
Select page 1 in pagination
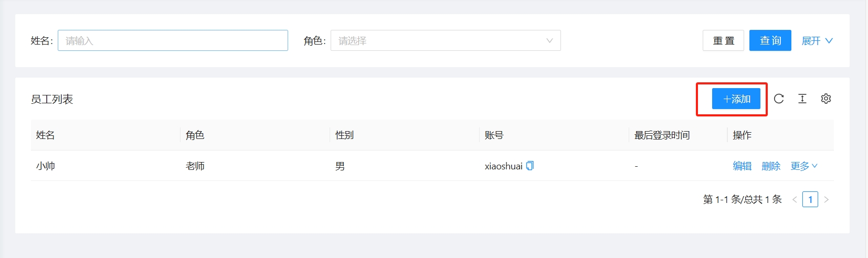(810, 200)
